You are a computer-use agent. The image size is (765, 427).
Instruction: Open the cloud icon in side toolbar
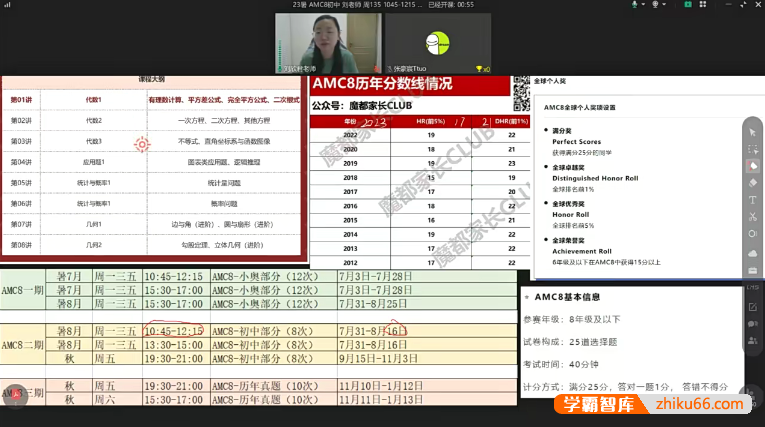coord(752,253)
